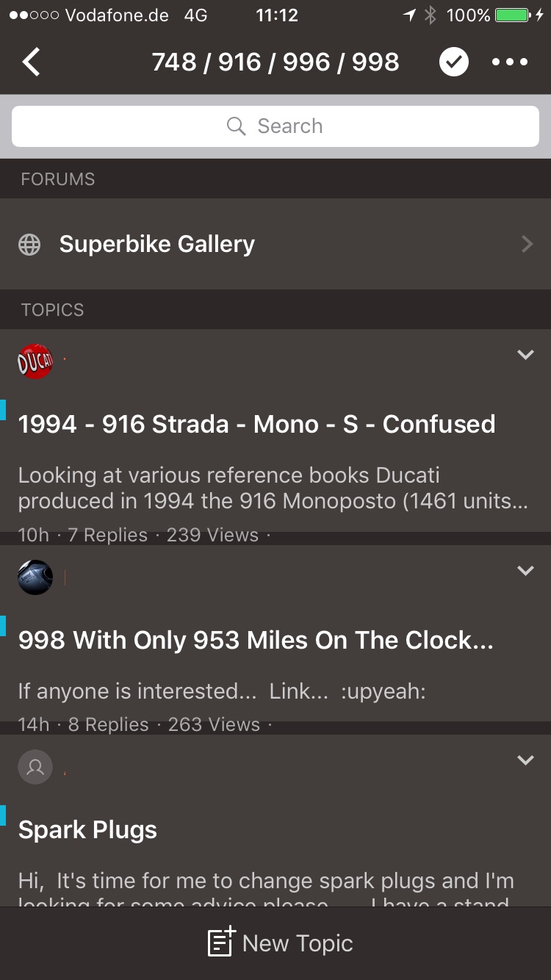Tap the New Topic compose icon

[222, 943]
